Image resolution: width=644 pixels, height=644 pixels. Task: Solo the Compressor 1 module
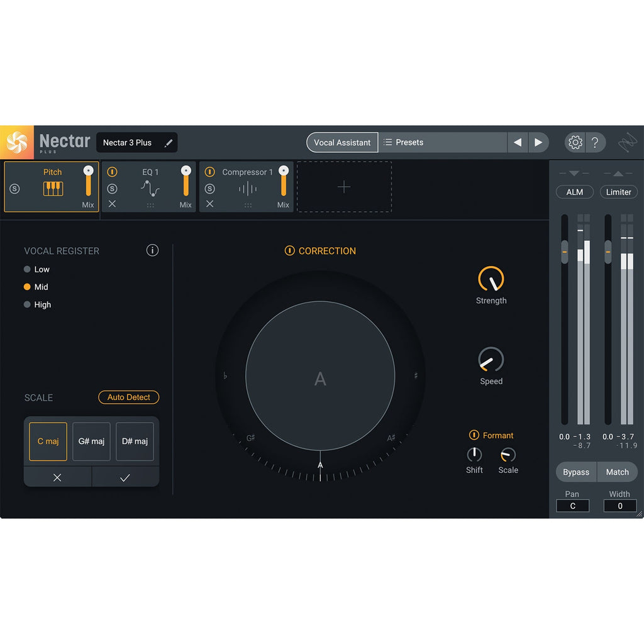point(210,189)
